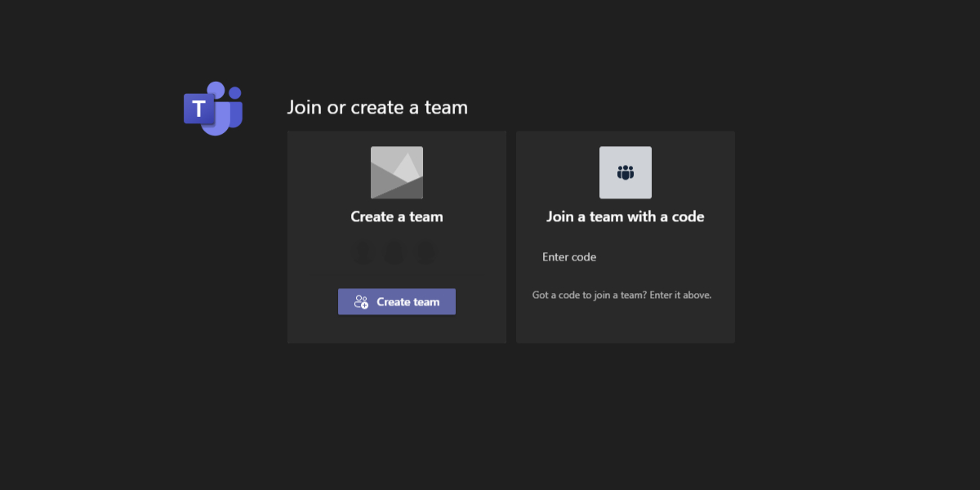Image resolution: width=980 pixels, height=490 pixels.
Task: Click the people group icon tile
Action: pos(626,172)
